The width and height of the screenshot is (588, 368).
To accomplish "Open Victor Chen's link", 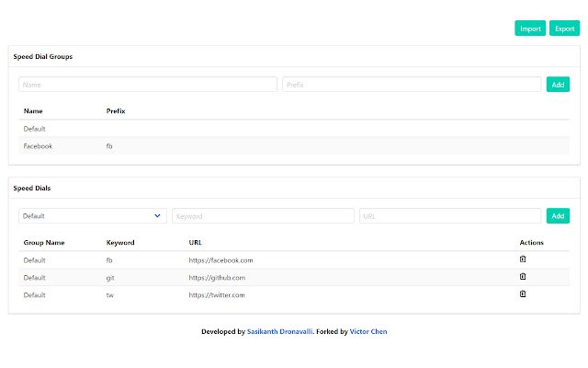I will tap(368, 331).
